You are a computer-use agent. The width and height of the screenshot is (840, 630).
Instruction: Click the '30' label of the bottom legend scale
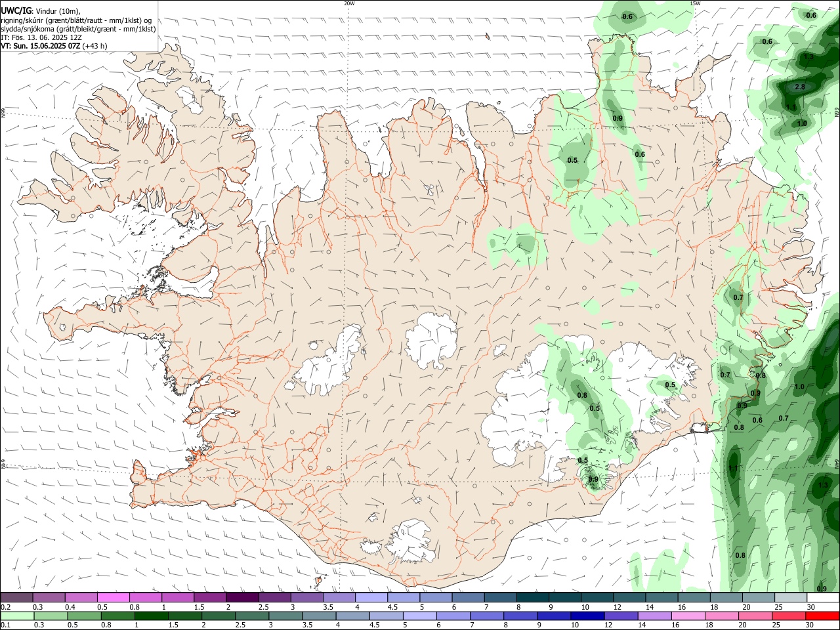pos(809,625)
